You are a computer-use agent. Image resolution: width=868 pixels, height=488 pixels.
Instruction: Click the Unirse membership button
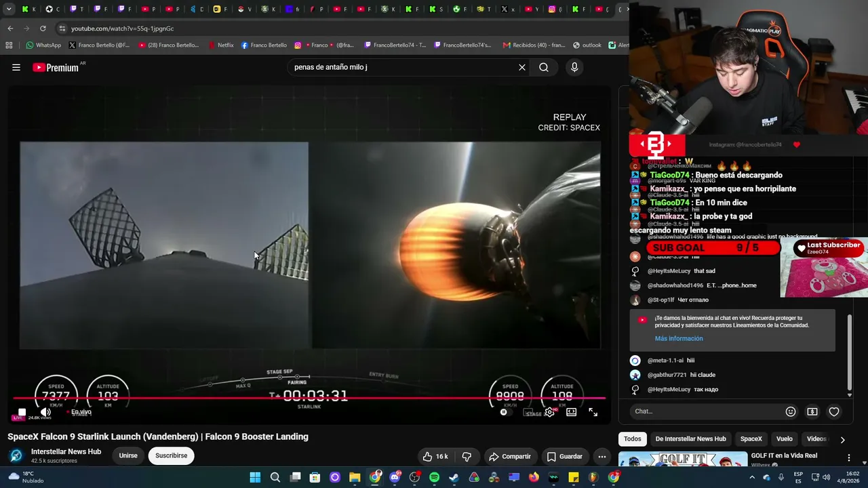coord(128,455)
